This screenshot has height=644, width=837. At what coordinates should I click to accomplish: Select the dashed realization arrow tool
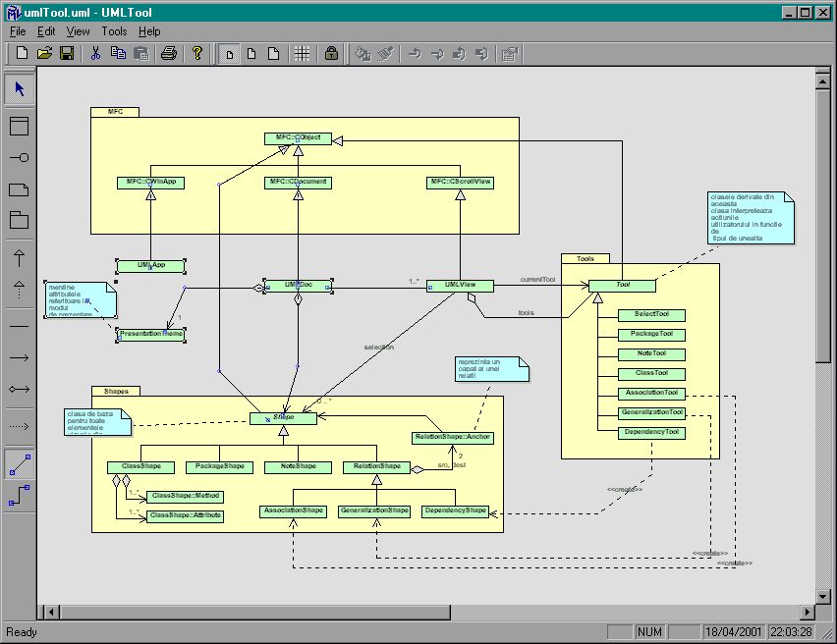point(20,290)
